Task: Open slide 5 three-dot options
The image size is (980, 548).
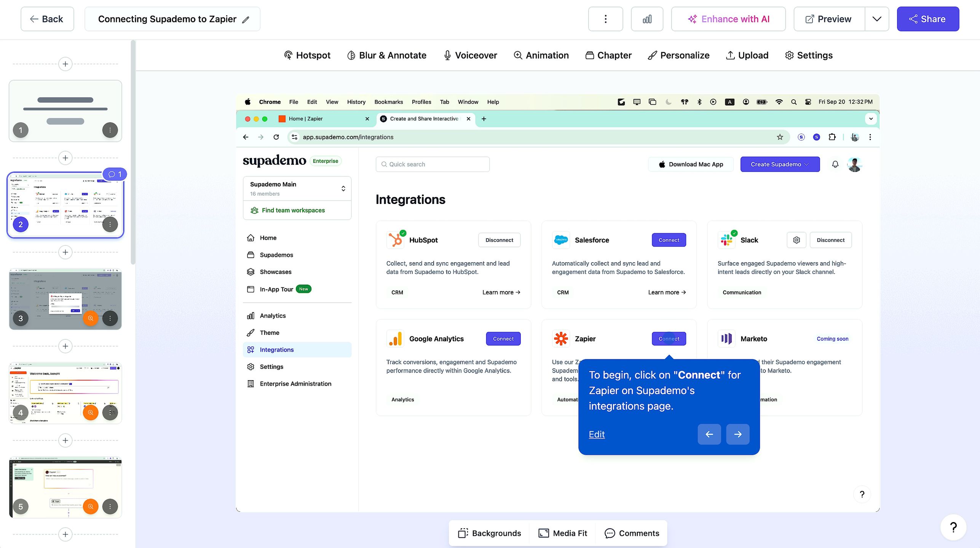Action: point(110,507)
